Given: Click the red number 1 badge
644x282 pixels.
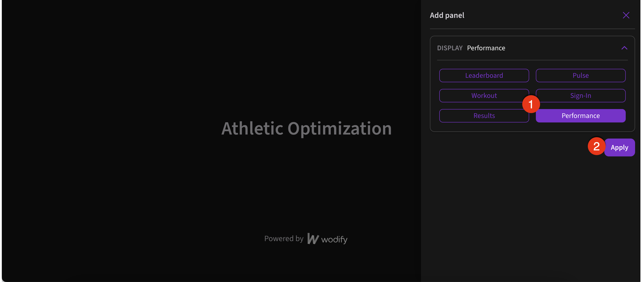Looking at the screenshot, I should 531,104.
